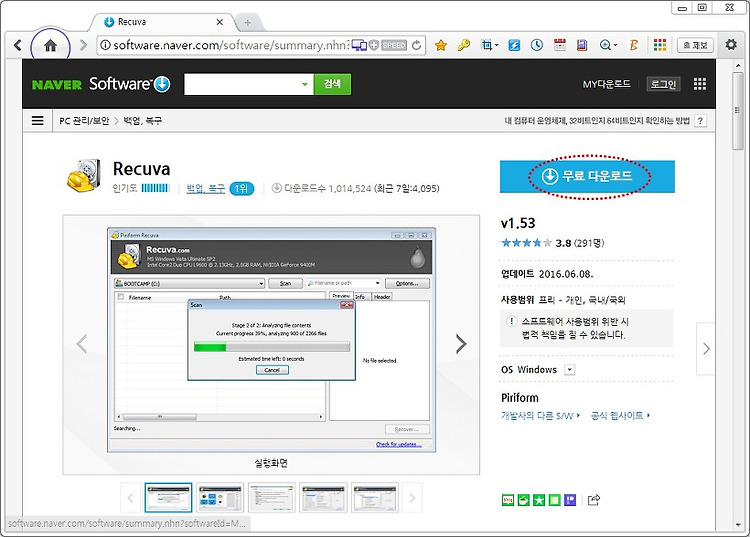Go forward using the browser forward arrow
Image resolution: width=750 pixels, height=537 pixels.
click(83, 45)
